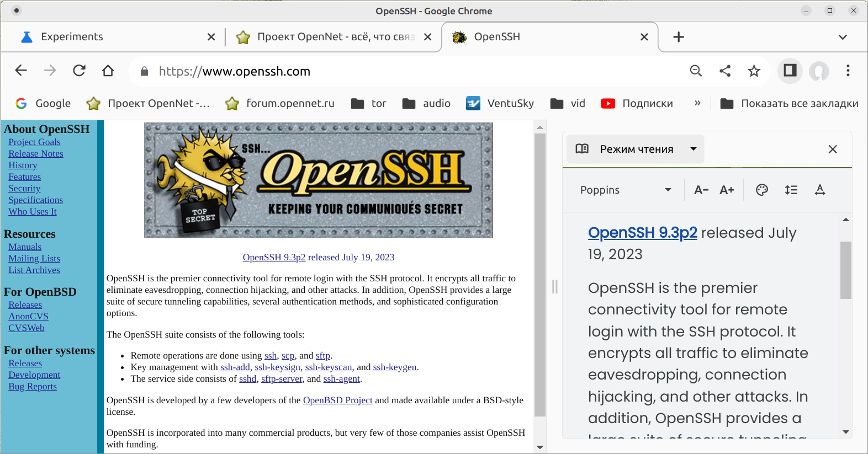This screenshot has width=868, height=454.
Task: Open the Chrome profile avatar
Action: point(819,71)
